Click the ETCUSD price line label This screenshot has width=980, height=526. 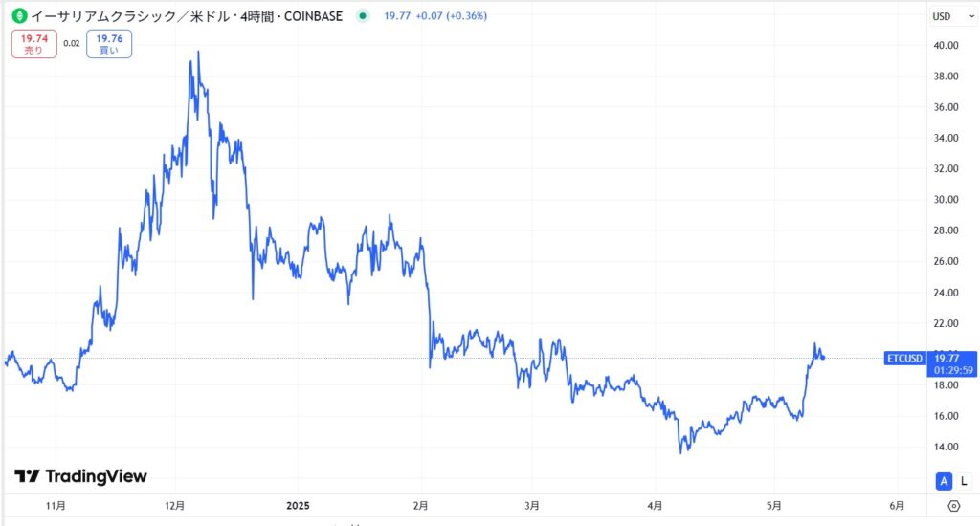pos(904,359)
